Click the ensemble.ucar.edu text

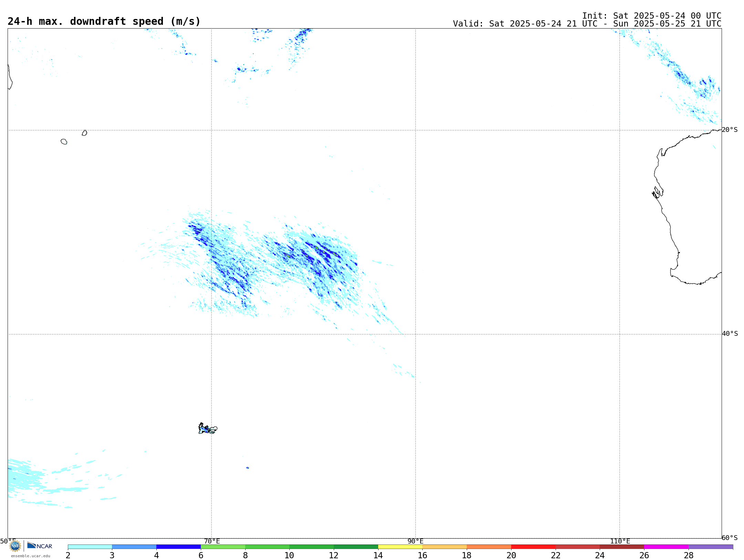tap(31, 556)
